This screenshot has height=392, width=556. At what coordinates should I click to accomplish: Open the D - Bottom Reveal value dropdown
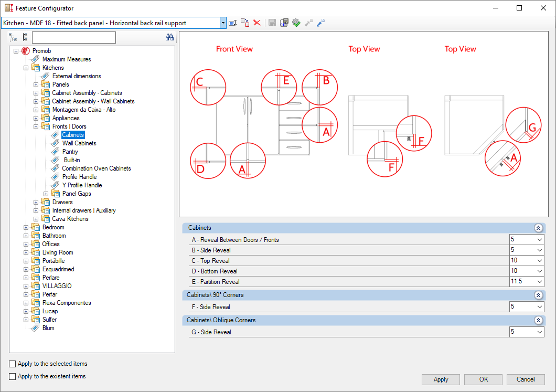click(539, 271)
